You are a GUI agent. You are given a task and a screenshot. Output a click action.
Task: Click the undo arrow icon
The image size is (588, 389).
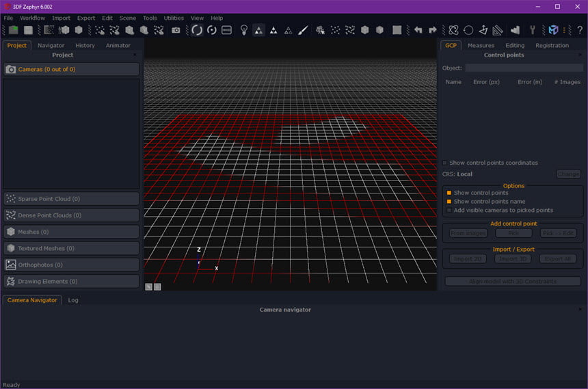418,30
